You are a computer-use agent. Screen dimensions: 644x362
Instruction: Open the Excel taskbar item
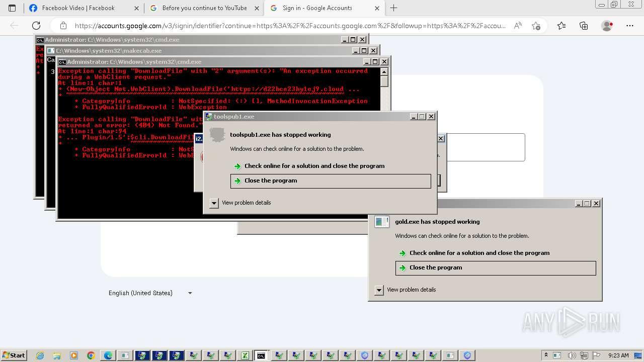245,355
